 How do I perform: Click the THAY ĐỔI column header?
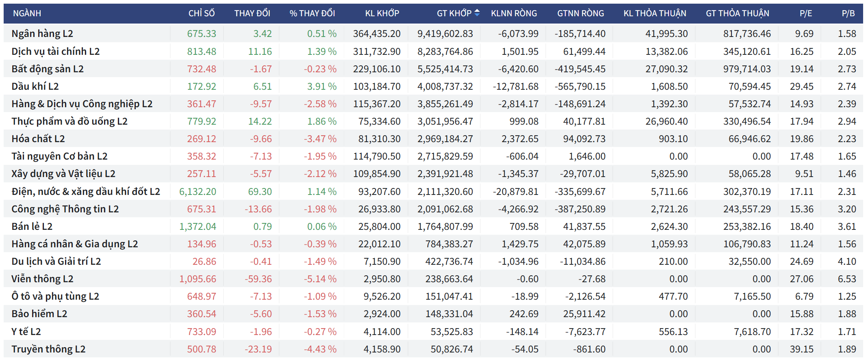coord(252,13)
